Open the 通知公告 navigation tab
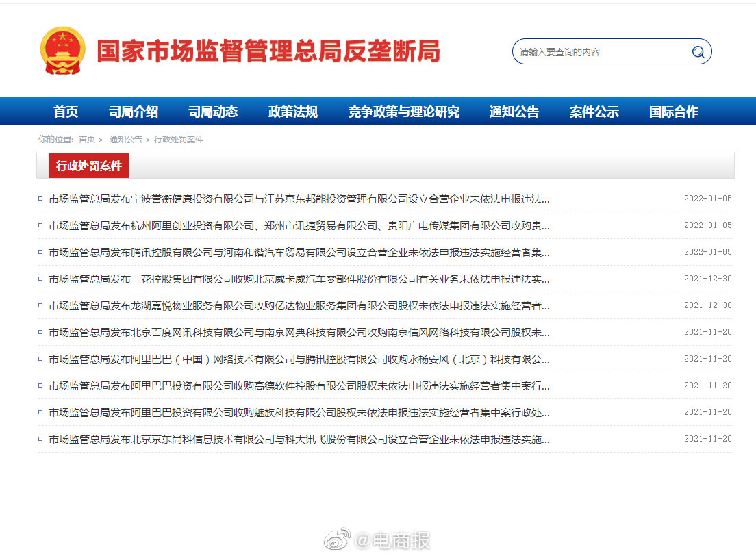 (514, 112)
